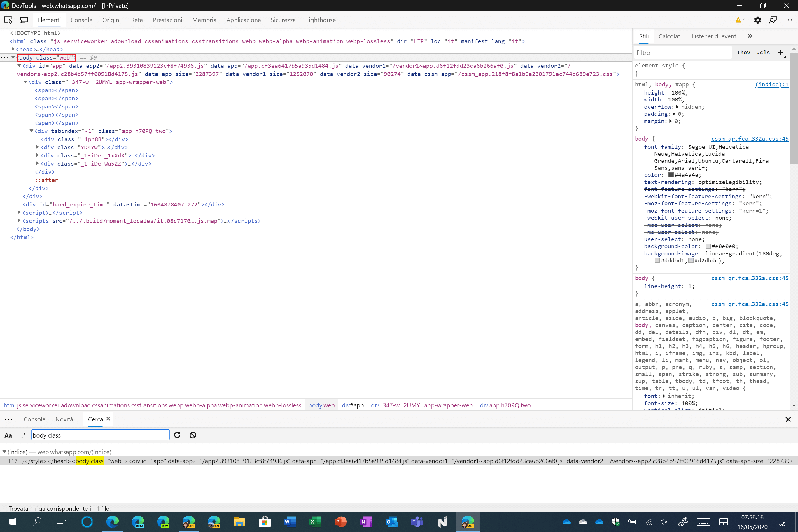Open Windows taskbar search
The height and width of the screenshot is (532, 798).
coord(37,521)
